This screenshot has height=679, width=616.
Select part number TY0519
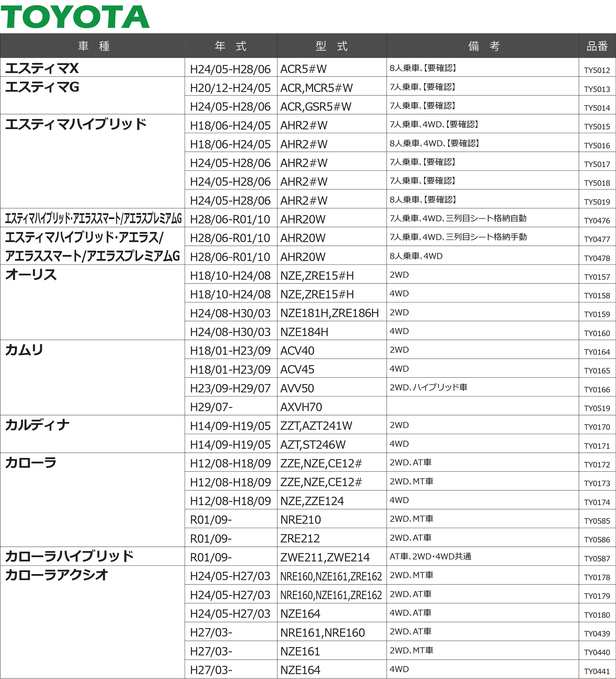coord(597,408)
